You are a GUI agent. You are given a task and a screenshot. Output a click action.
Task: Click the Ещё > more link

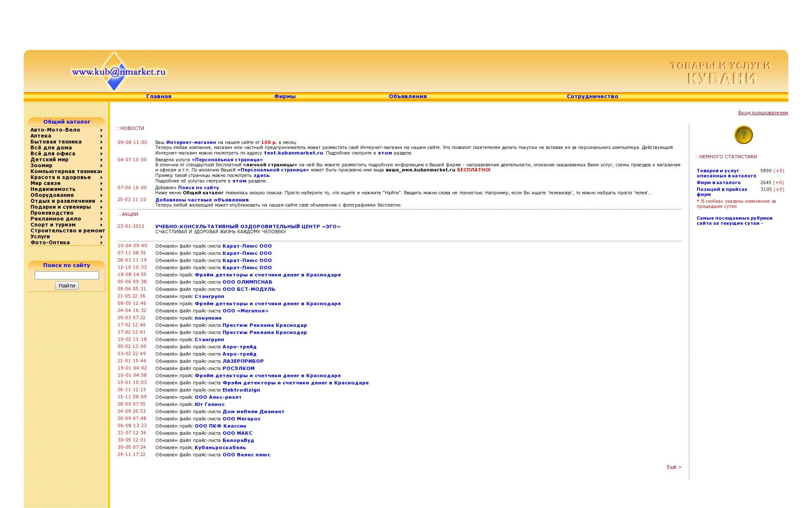click(674, 467)
